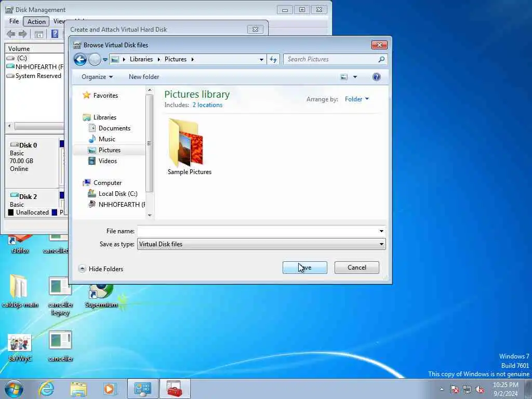
Task: Open Action menu in Disk Management
Action: (36, 22)
